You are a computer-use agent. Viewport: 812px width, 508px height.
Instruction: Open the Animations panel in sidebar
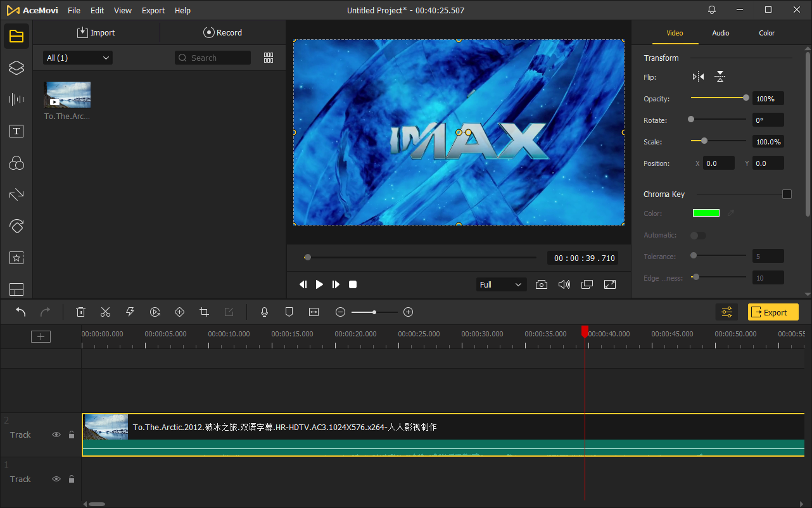pos(16,226)
